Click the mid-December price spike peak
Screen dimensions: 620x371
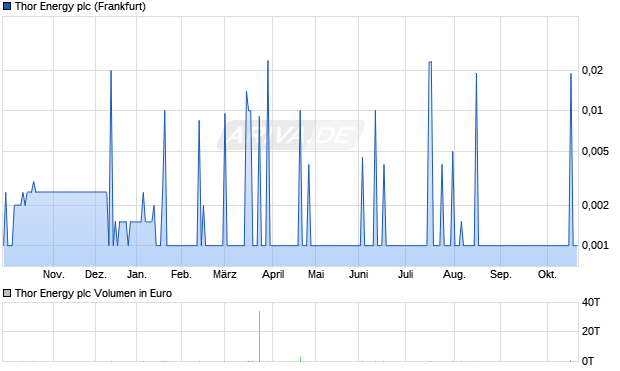click(111, 71)
